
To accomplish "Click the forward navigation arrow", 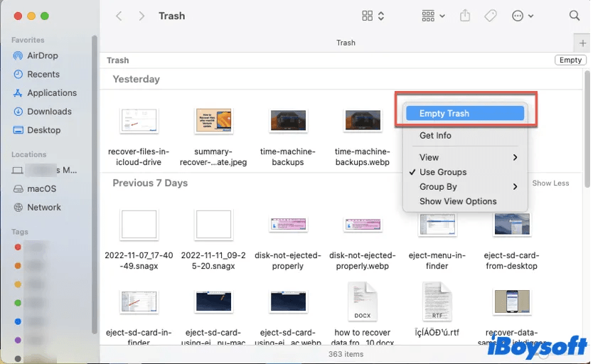I will 141,16.
